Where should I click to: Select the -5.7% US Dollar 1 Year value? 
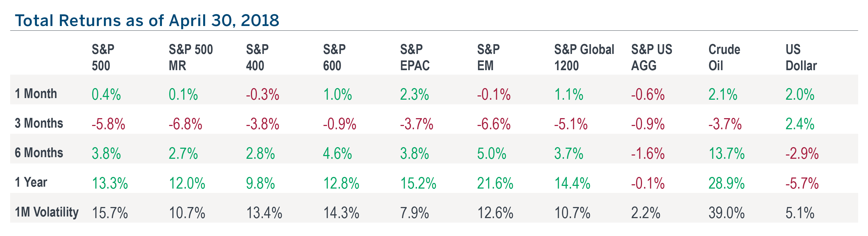(802, 183)
